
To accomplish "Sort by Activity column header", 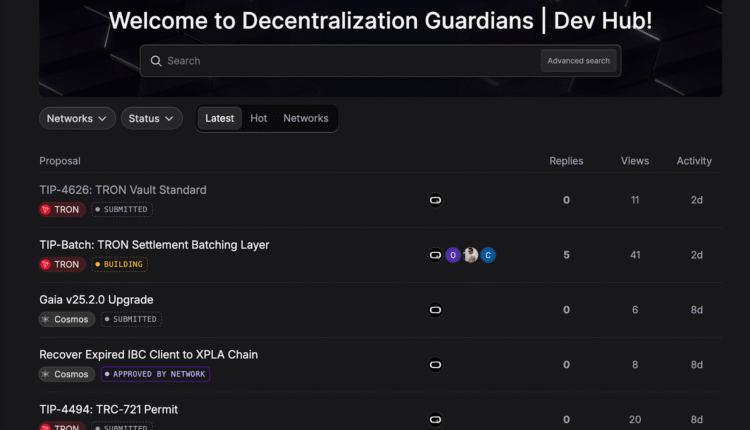I will (x=694, y=161).
